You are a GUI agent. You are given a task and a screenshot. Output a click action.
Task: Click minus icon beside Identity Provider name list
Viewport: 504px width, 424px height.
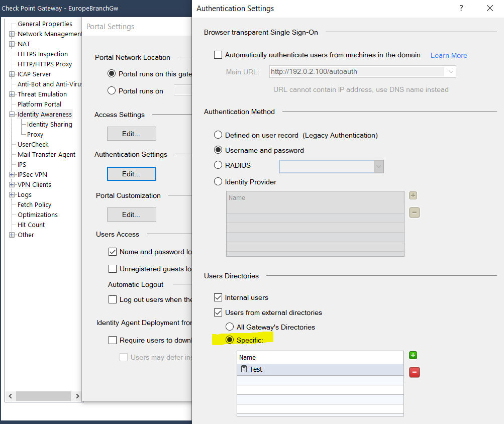[x=413, y=212]
